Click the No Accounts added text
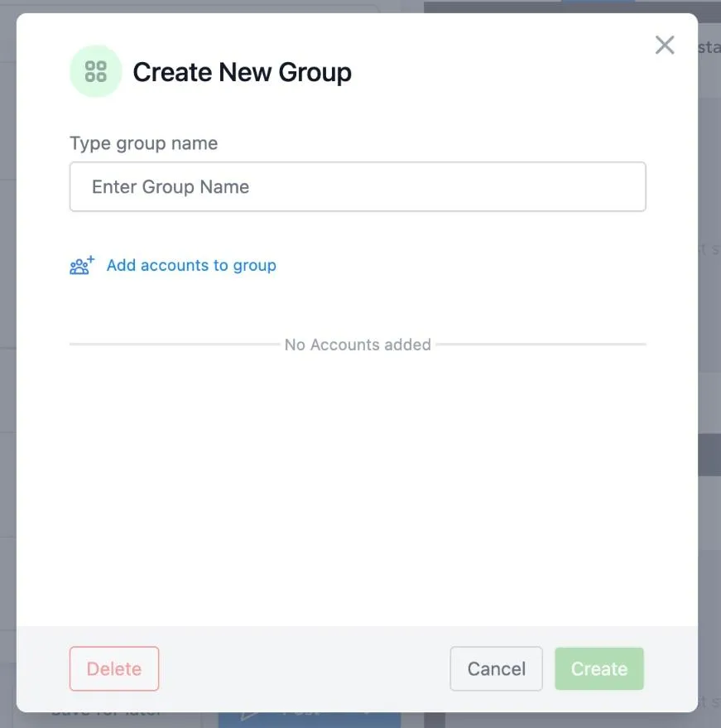Screen dimensions: 721x728 click(358, 345)
